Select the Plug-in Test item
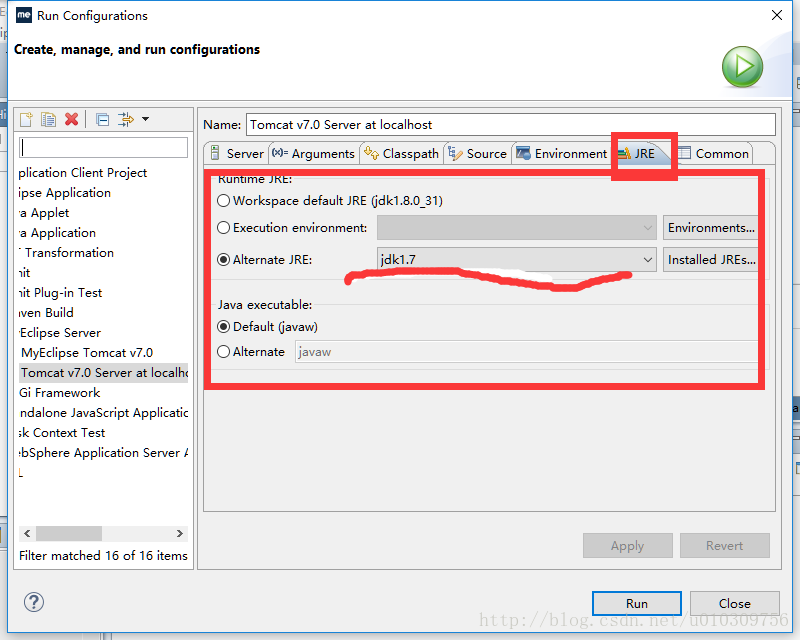The height and width of the screenshot is (640, 800). (x=60, y=292)
